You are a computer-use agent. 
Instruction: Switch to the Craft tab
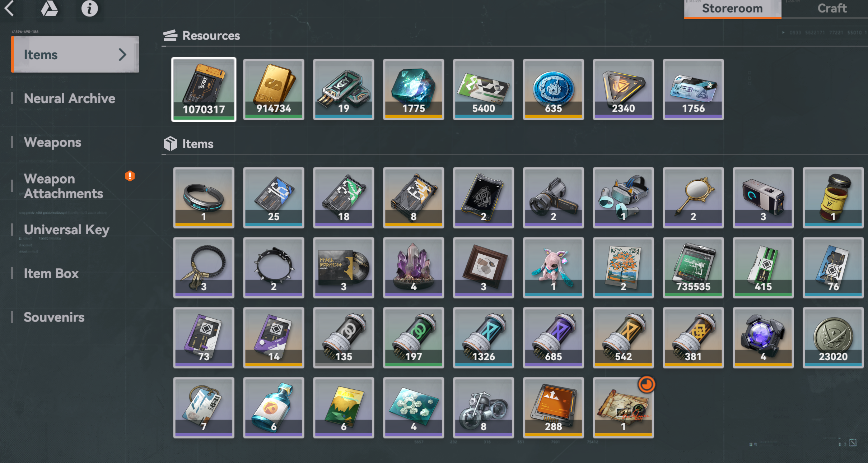832,9
